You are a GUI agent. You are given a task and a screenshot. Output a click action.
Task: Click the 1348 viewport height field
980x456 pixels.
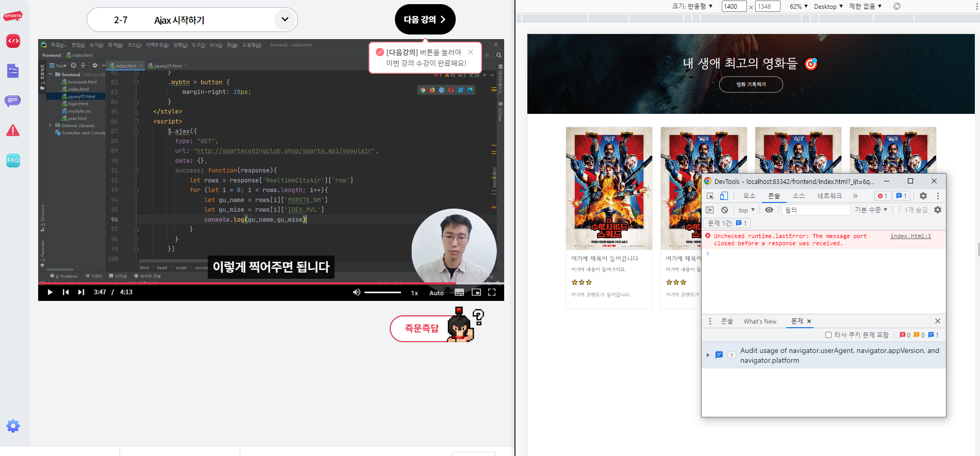tap(768, 6)
